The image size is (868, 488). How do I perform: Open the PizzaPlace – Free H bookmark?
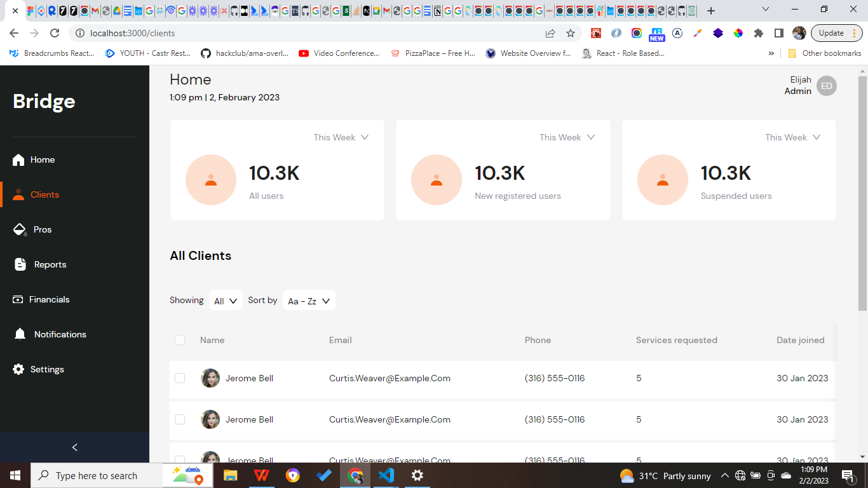[x=433, y=53]
